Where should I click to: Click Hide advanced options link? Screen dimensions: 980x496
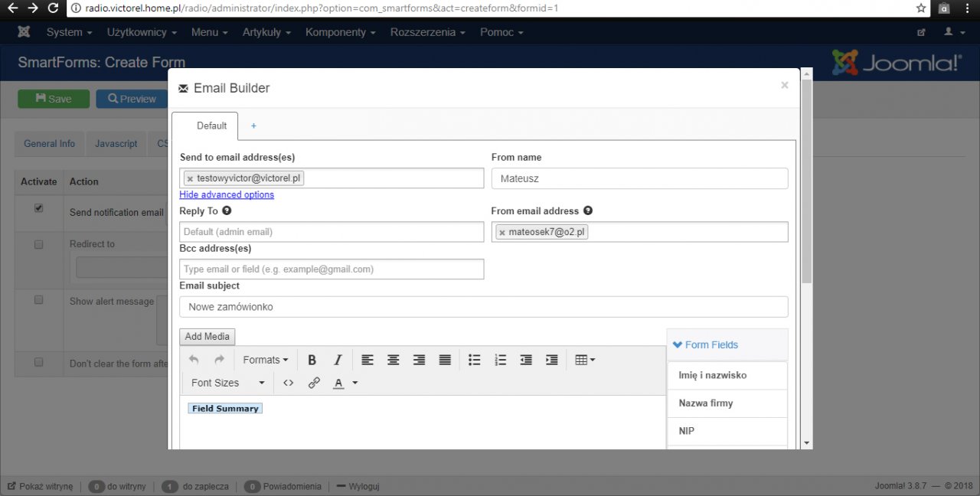click(227, 195)
